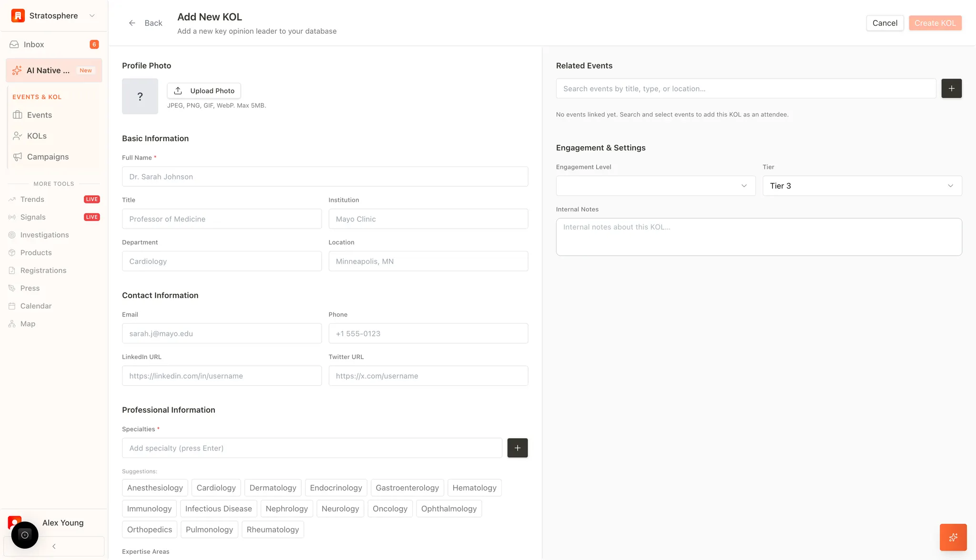
Task: Open the Tier 3 dropdown
Action: coord(861,186)
